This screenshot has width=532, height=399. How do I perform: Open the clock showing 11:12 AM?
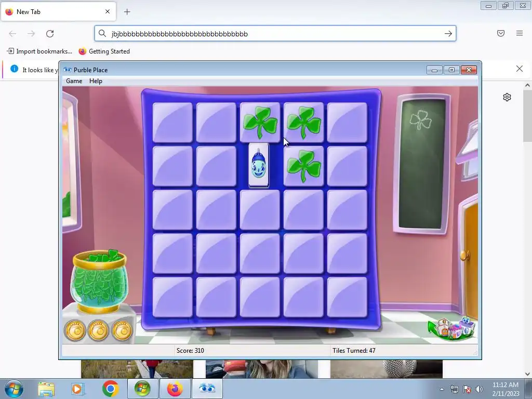point(506,389)
